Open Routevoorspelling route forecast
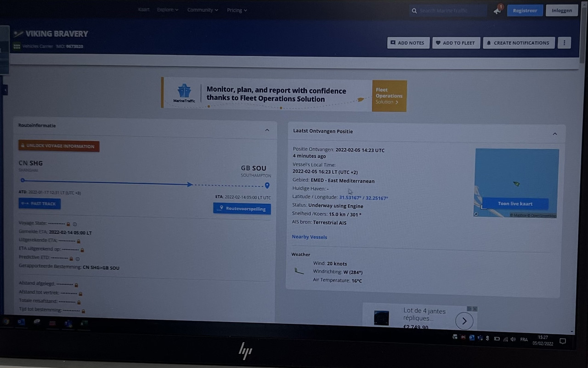Image resolution: width=588 pixels, height=368 pixels. click(x=242, y=208)
